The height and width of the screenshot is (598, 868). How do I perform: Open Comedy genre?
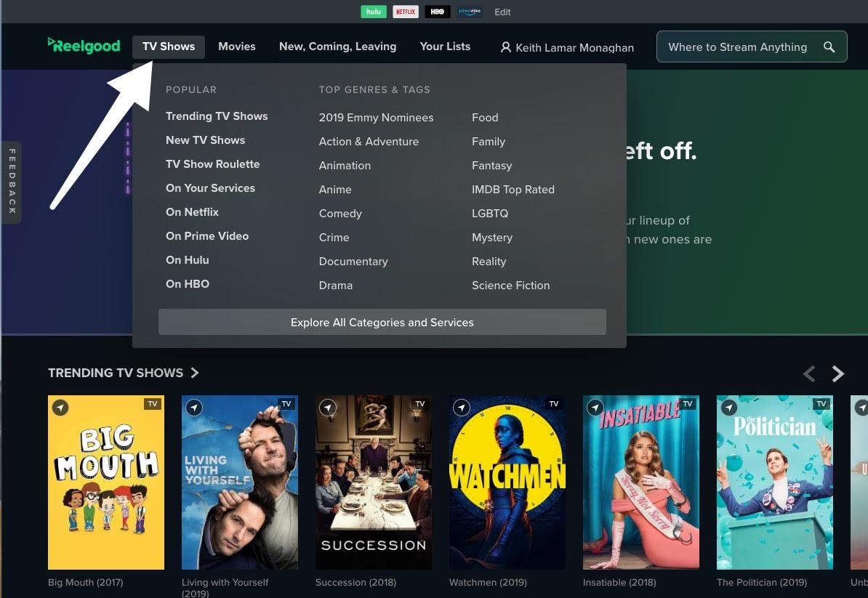pos(340,214)
